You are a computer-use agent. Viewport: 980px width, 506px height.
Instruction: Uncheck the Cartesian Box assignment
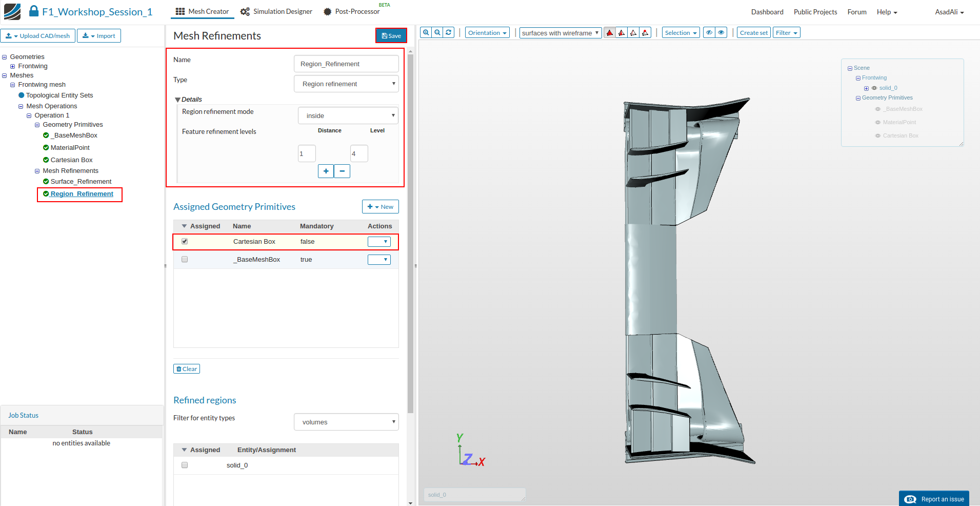185,241
